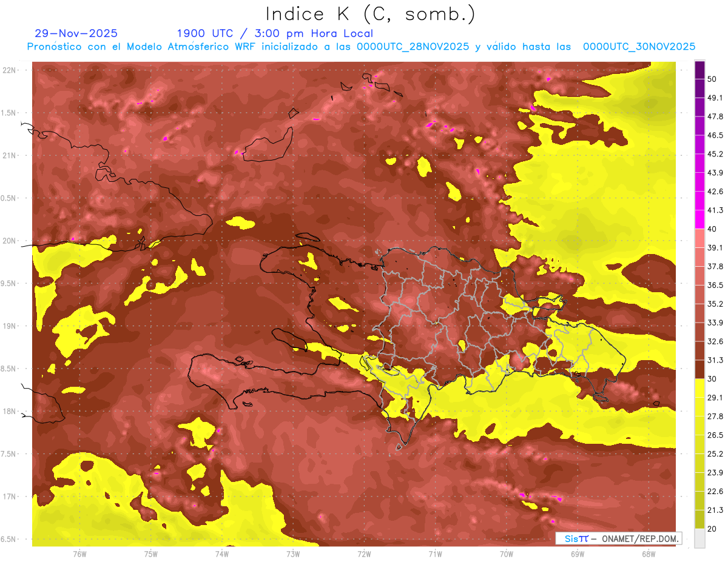Click the "39.1" color scale label
The width and height of the screenshot is (728, 562).
[715, 247]
